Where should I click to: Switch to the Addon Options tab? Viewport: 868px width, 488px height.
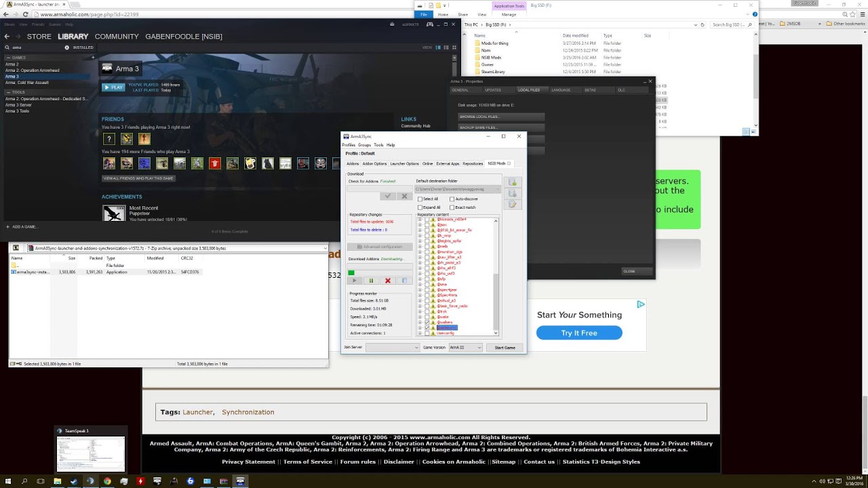(374, 163)
